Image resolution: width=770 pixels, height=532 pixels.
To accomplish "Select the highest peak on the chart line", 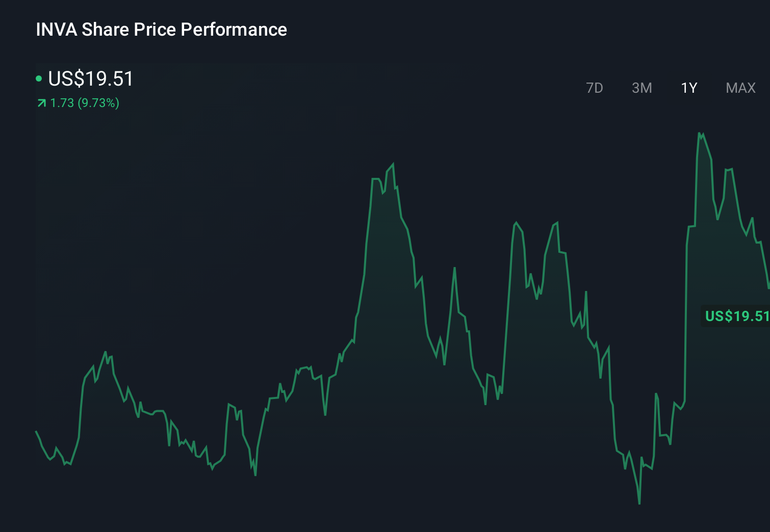I will tap(700, 132).
